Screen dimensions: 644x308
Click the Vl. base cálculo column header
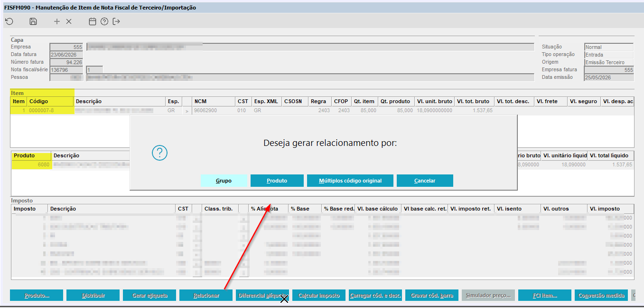[x=378, y=209]
